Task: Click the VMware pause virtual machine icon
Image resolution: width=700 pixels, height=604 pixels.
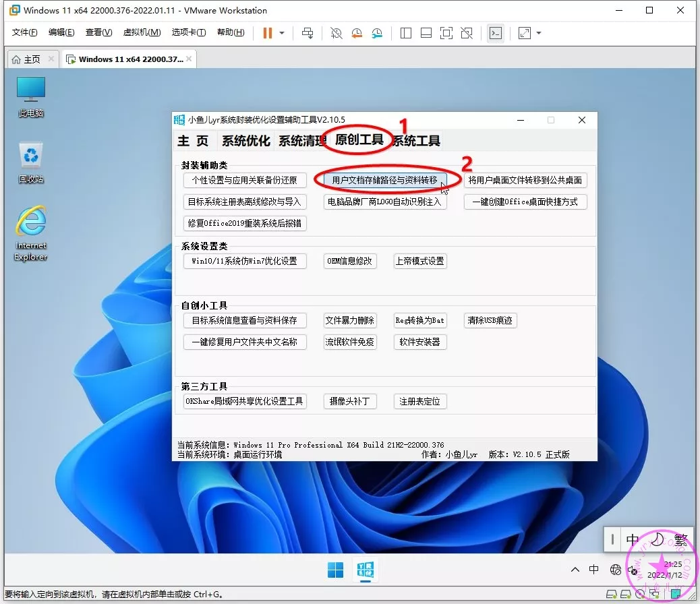Action: coord(268,33)
